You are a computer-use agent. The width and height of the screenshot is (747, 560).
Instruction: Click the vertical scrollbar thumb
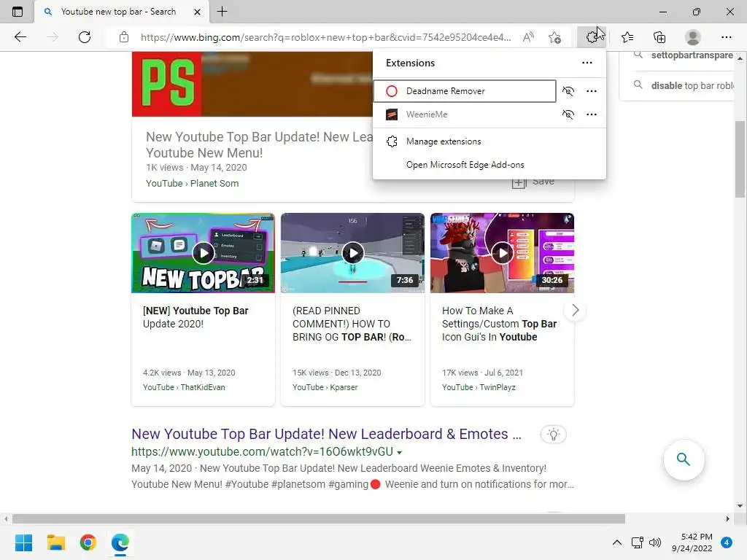pos(740,159)
